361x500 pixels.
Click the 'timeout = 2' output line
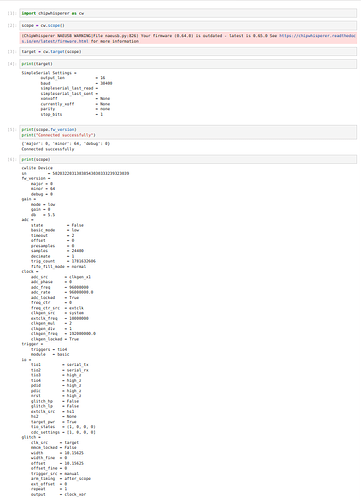point(53,235)
